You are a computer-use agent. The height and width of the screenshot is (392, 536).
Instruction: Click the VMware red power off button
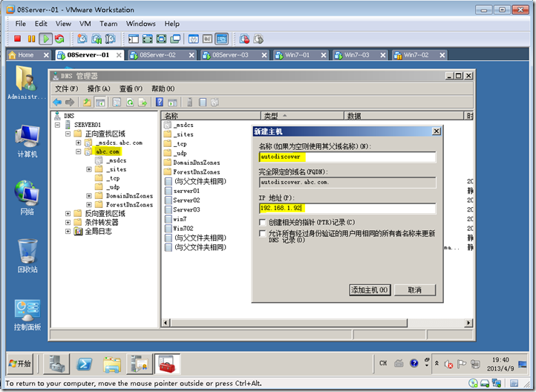[x=17, y=39]
